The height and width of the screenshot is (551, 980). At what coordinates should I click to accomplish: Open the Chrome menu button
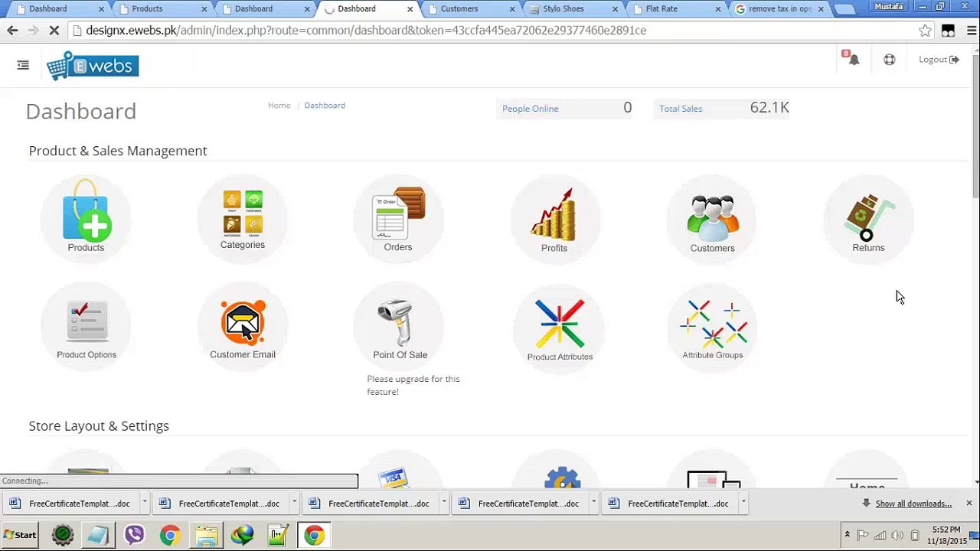pyautogui.click(x=971, y=31)
